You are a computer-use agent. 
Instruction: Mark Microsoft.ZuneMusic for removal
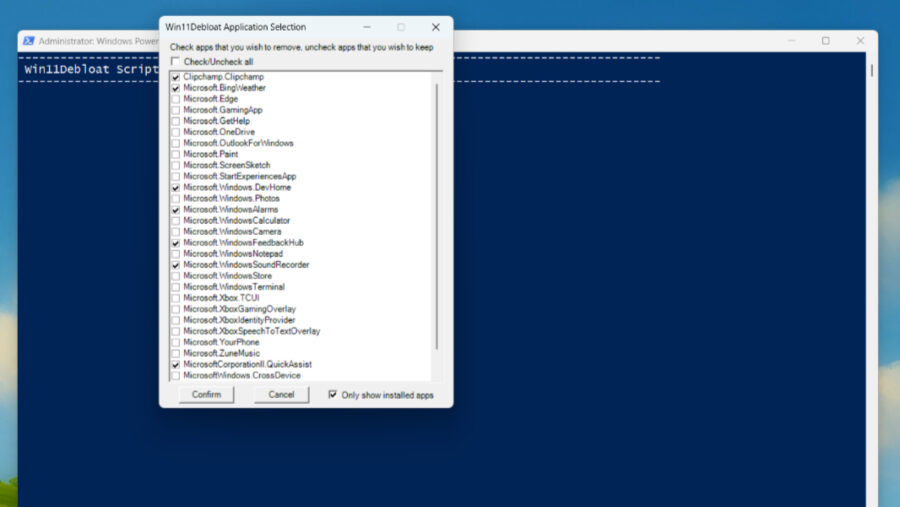176,353
